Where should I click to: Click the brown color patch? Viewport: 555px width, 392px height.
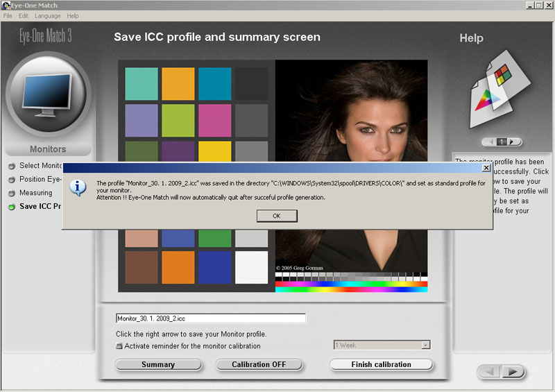(142, 267)
